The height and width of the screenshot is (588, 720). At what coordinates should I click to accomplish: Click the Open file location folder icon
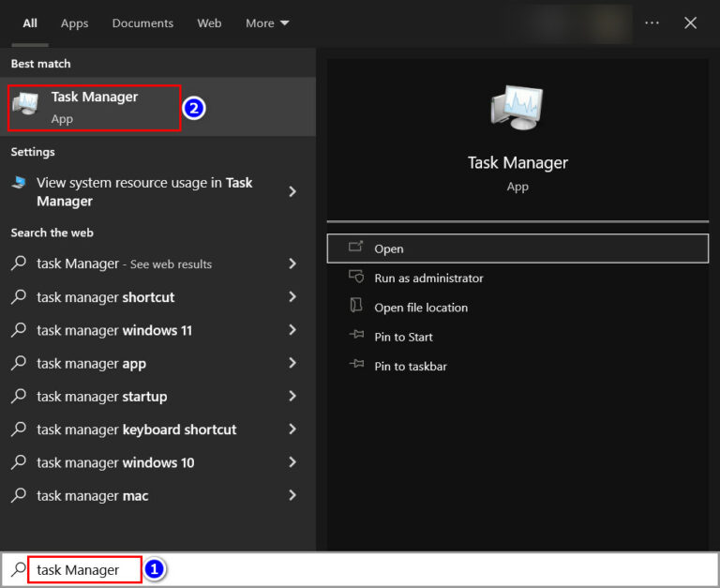click(355, 307)
